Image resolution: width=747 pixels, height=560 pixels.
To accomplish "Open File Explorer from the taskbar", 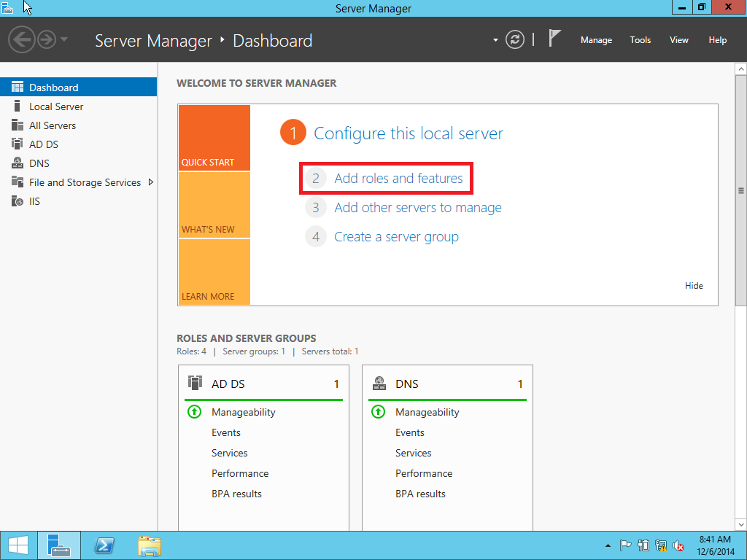I will [149, 545].
